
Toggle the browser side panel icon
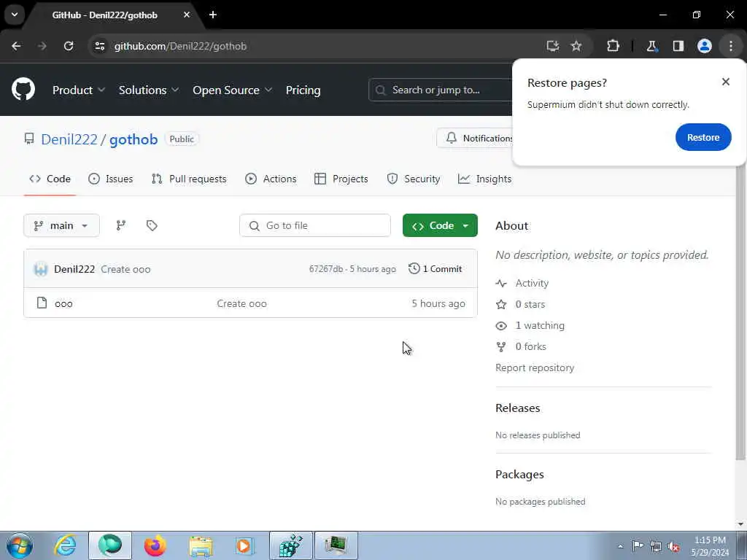678,46
